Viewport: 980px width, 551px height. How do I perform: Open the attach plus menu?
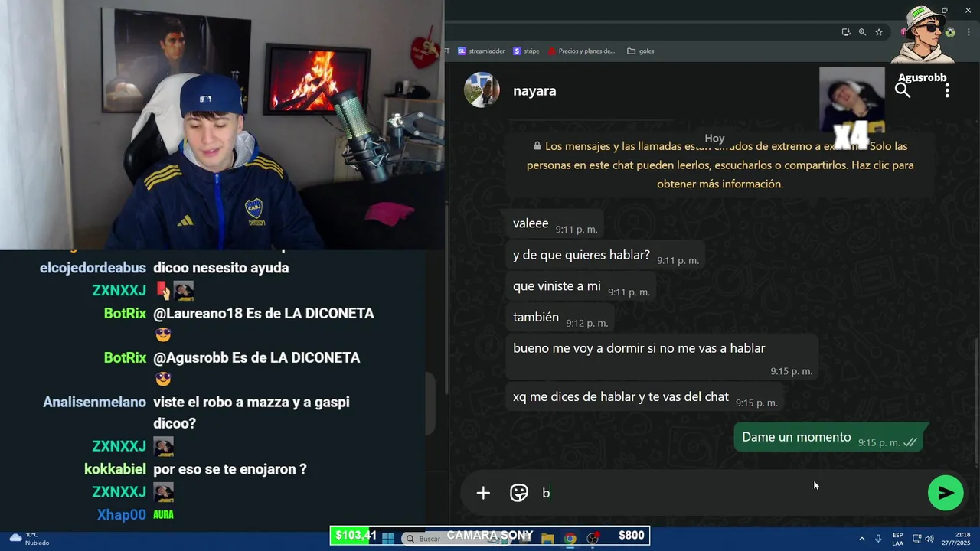(483, 493)
